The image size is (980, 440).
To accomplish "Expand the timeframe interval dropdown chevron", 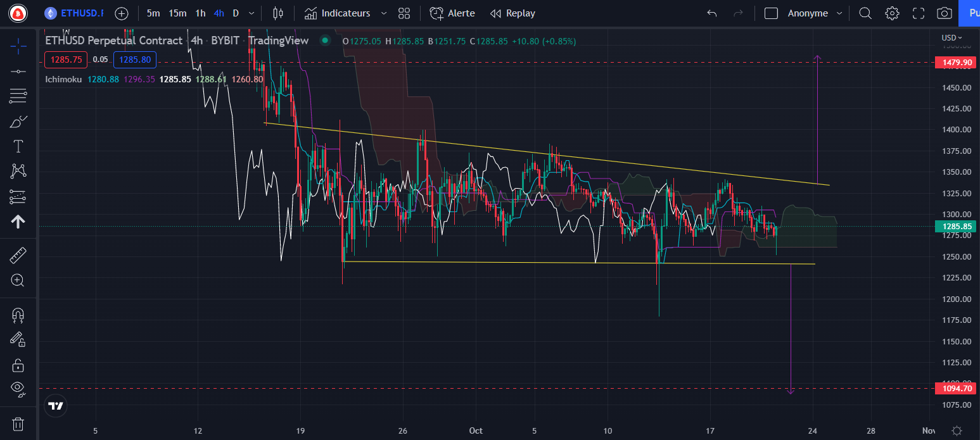I will point(252,13).
